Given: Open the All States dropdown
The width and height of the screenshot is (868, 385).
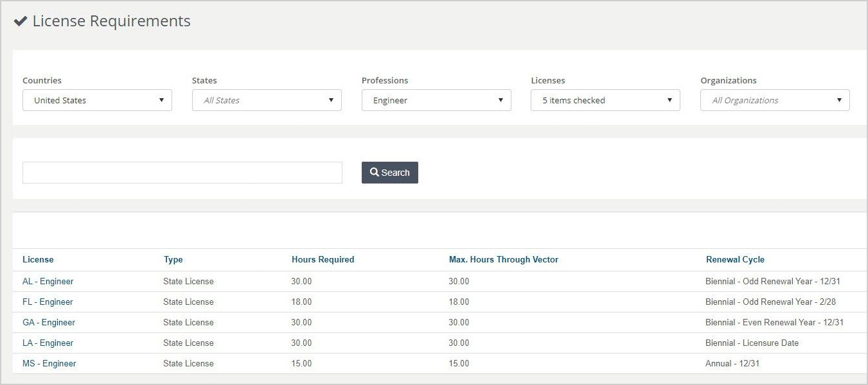Looking at the screenshot, I should (267, 100).
